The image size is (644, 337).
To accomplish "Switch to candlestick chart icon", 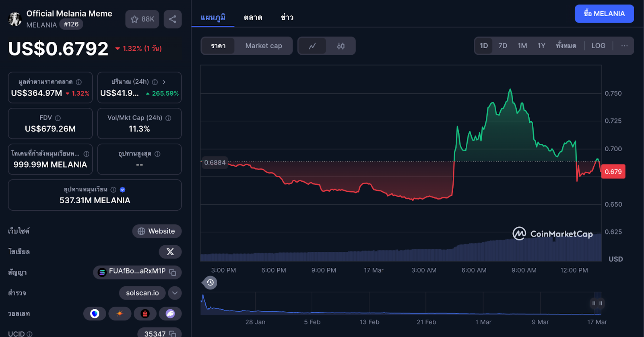I will click(x=341, y=46).
